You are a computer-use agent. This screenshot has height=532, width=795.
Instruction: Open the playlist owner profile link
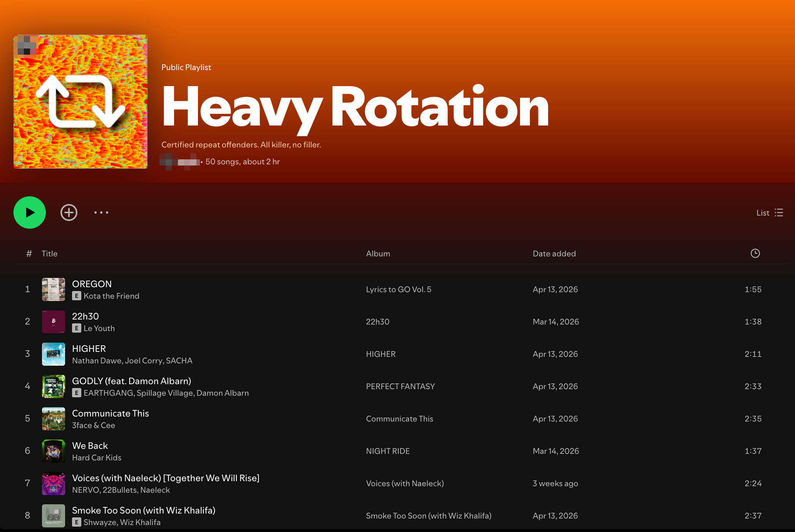click(x=180, y=162)
